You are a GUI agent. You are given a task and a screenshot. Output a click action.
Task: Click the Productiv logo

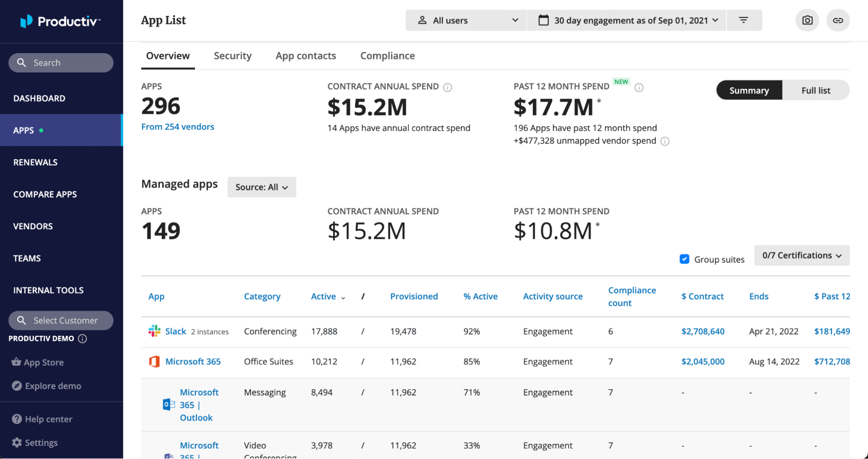(60, 21)
